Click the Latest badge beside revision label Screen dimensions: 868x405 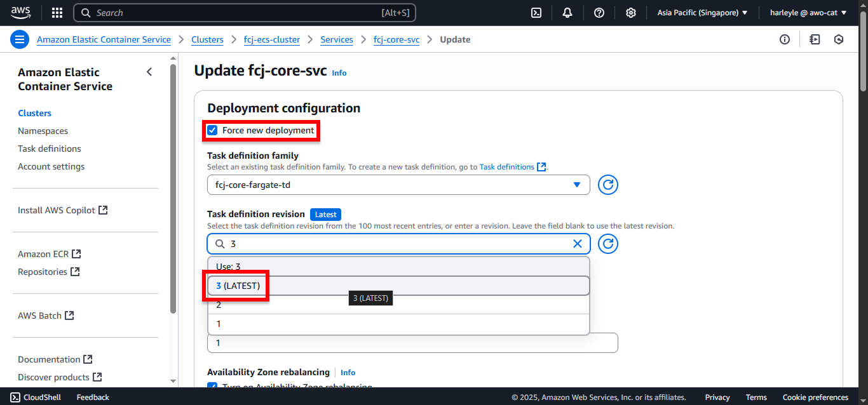326,215
